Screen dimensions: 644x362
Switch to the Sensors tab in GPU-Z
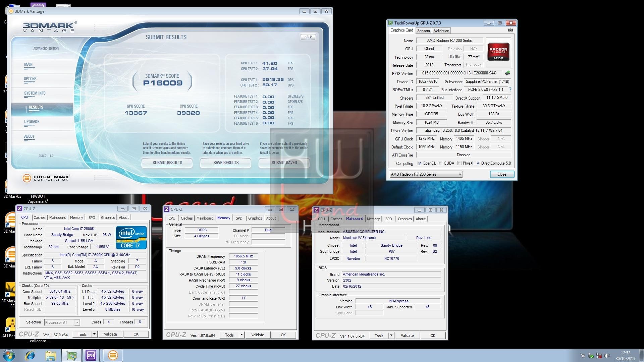click(423, 31)
